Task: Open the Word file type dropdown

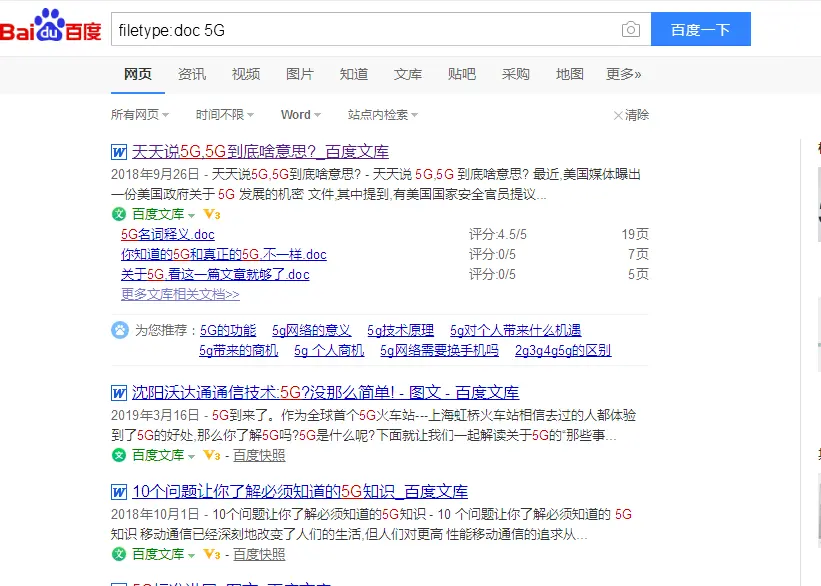Action: [301, 115]
